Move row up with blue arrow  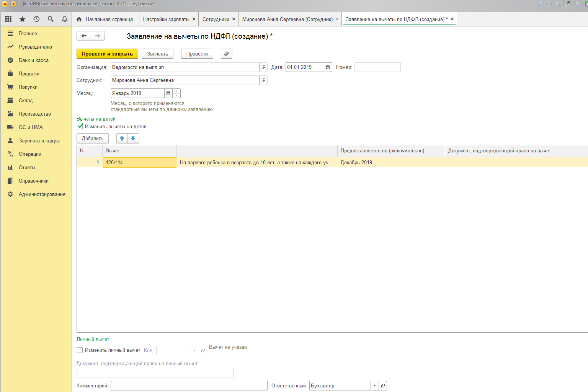click(x=122, y=139)
